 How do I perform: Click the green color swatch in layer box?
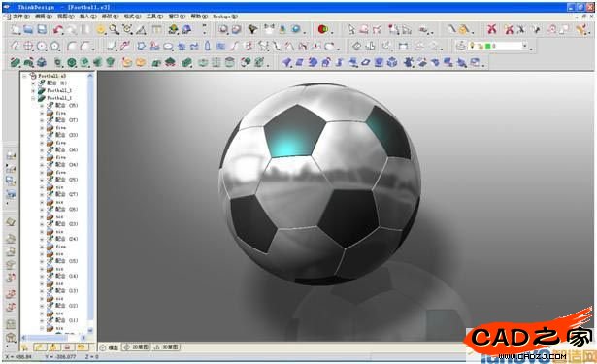(x=487, y=46)
